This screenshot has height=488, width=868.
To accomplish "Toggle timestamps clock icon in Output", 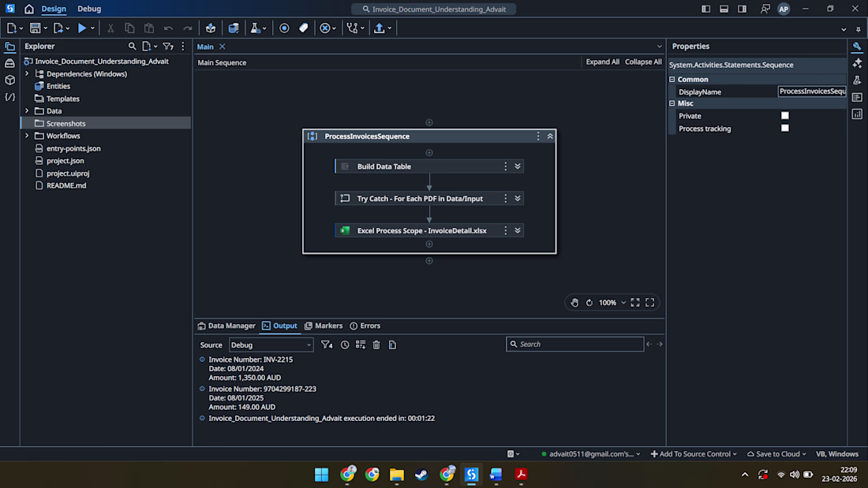I will point(345,345).
